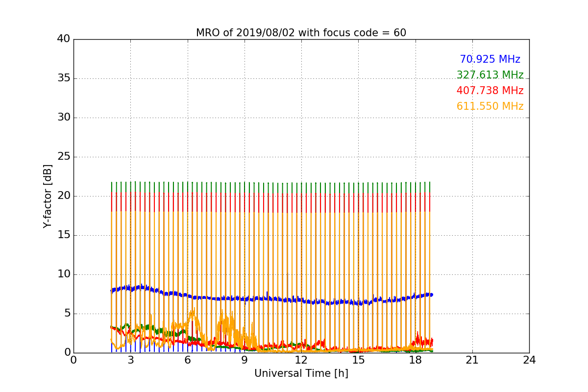Click the y-axis tick label 10
Viewport: 588px width, 392px height.
63,274
